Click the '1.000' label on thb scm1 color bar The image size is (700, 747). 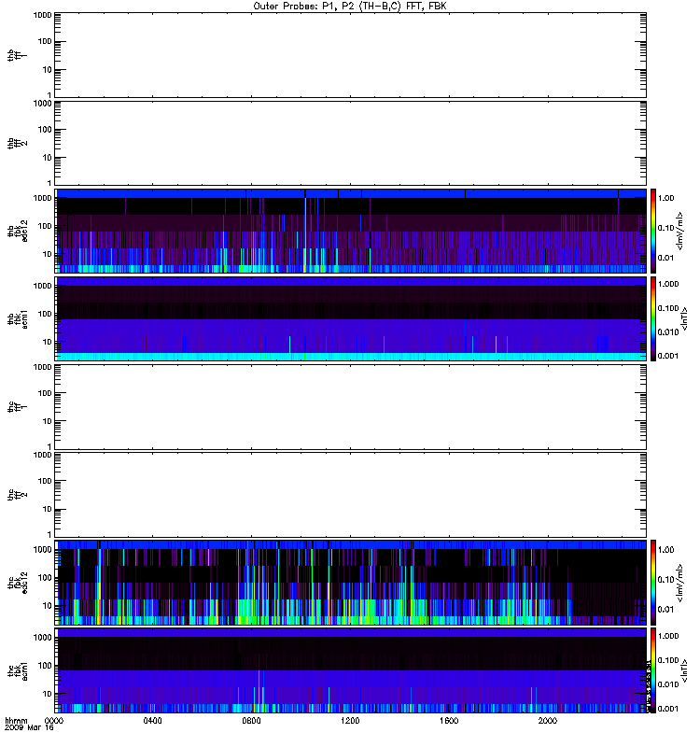pos(668,284)
